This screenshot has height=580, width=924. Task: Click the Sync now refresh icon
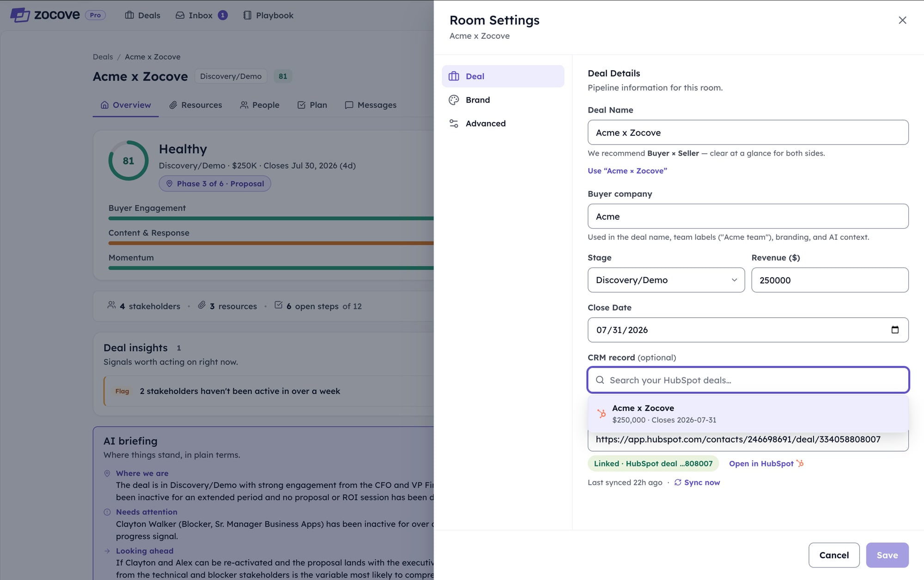678,483
